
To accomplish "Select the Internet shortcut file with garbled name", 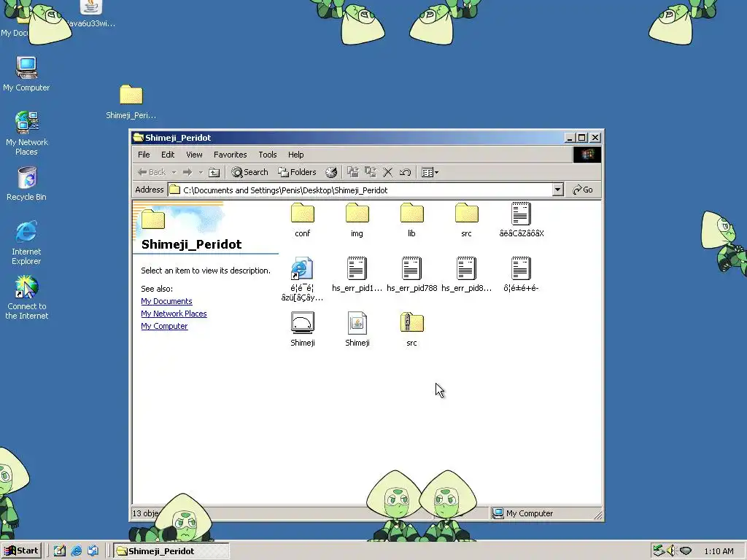I will click(x=303, y=279).
